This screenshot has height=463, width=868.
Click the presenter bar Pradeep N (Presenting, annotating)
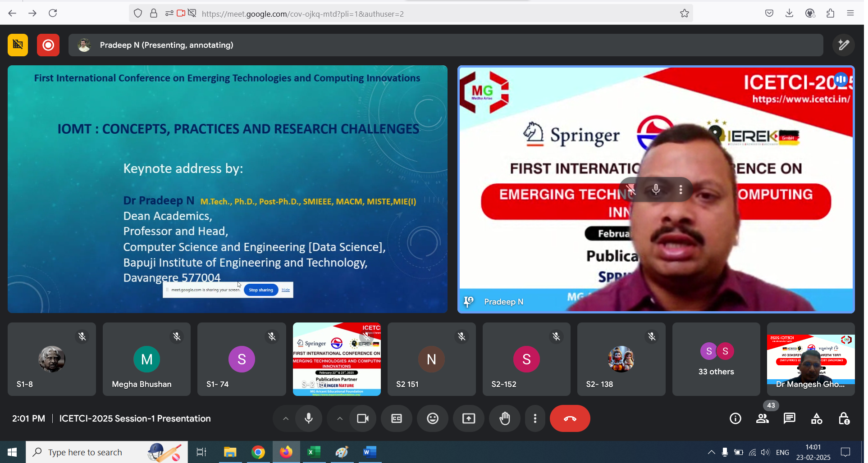coord(446,45)
